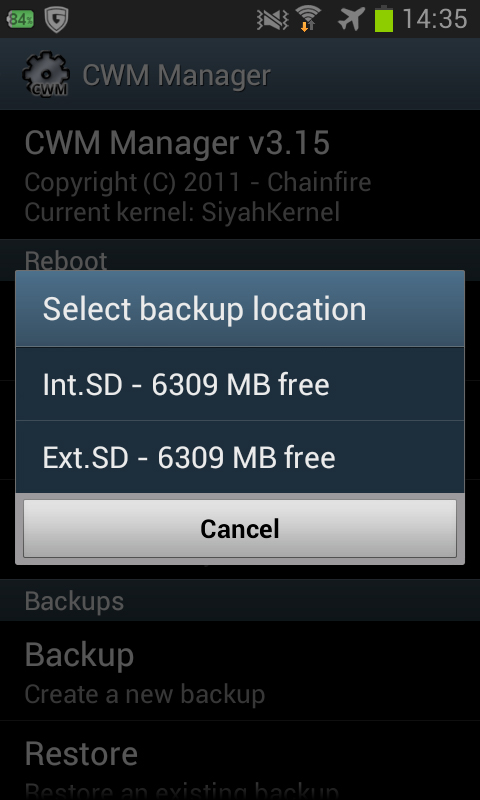Cancel the backup location dialog
Screen dimensions: 480x800
point(240,529)
